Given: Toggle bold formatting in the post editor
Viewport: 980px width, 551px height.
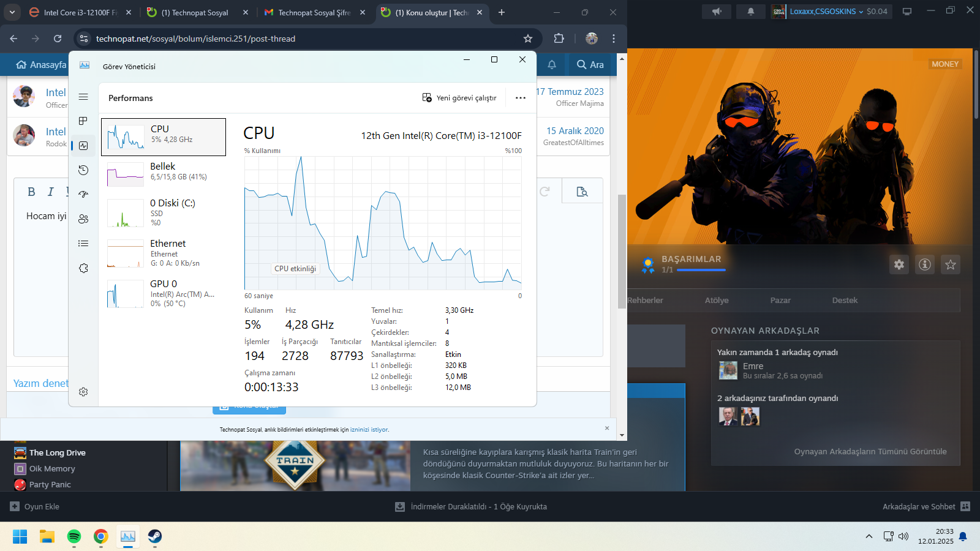Looking at the screenshot, I should 31,192.
